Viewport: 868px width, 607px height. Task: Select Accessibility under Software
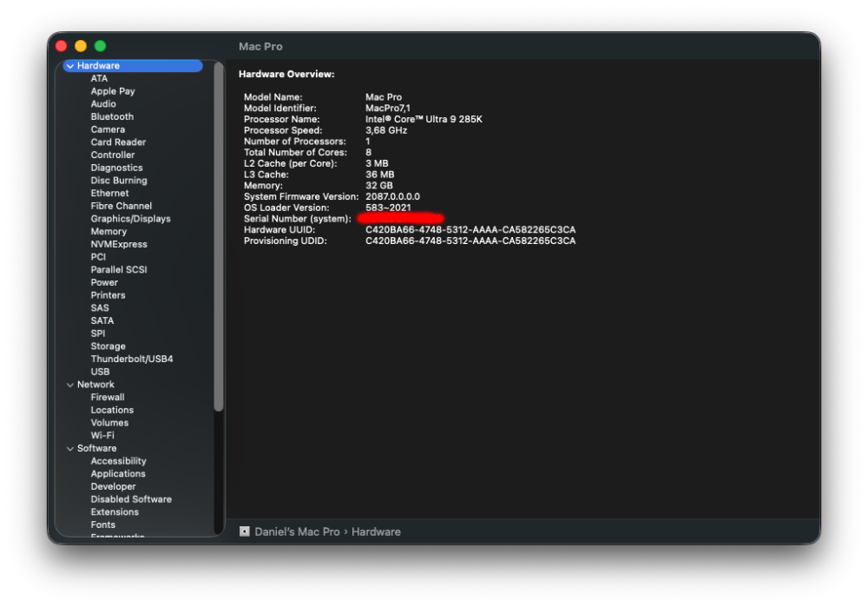118,461
